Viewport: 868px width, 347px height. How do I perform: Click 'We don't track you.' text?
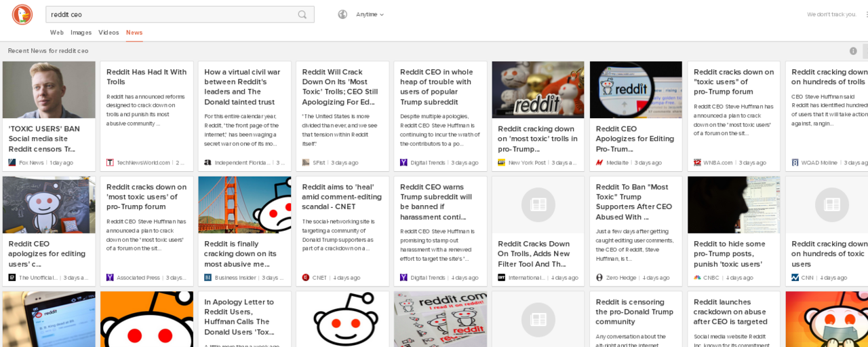831,14
